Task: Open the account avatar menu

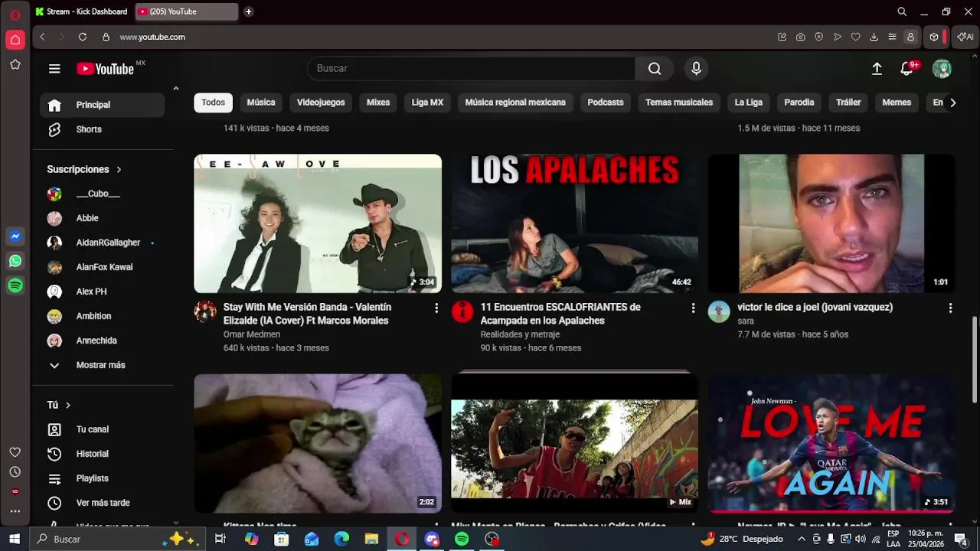Action: [942, 69]
